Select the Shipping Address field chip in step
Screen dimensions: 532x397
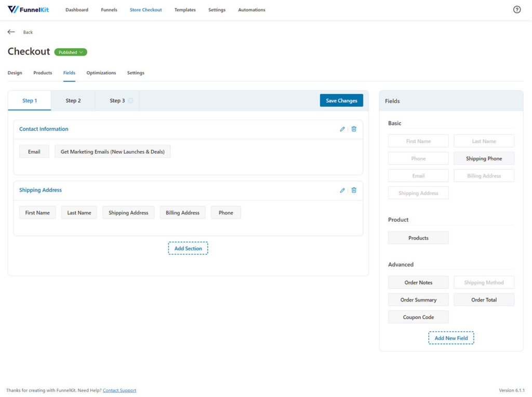128,213
